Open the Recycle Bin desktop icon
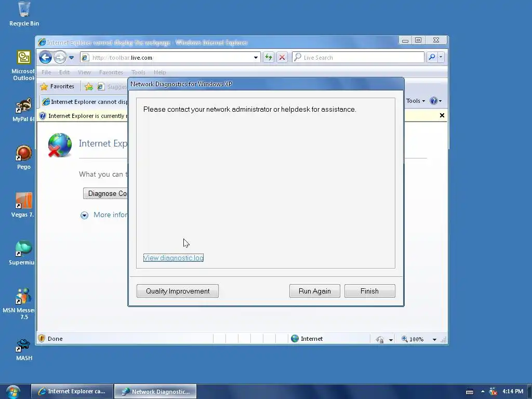 (24, 14)
